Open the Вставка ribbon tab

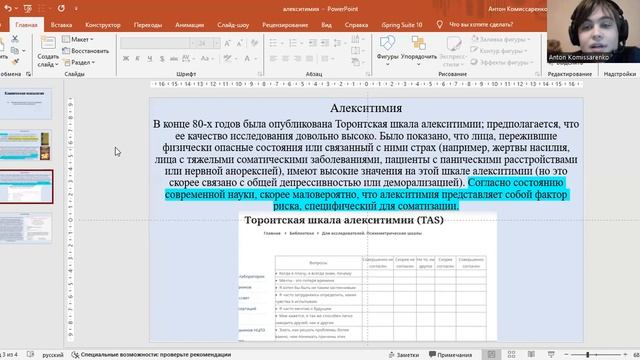click(61, 25)
